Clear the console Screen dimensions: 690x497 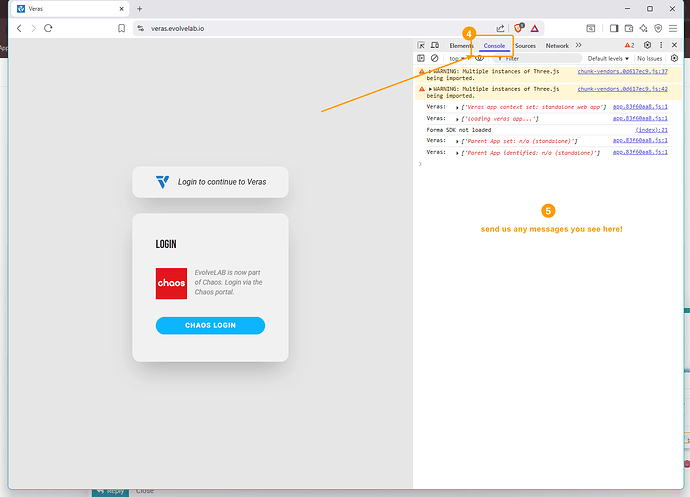[435, 58]
